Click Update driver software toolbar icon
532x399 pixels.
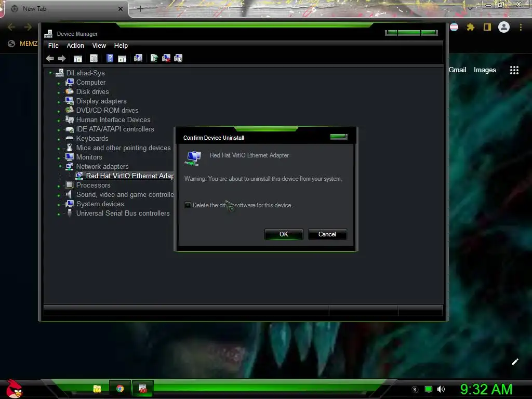tap(154, 58)
